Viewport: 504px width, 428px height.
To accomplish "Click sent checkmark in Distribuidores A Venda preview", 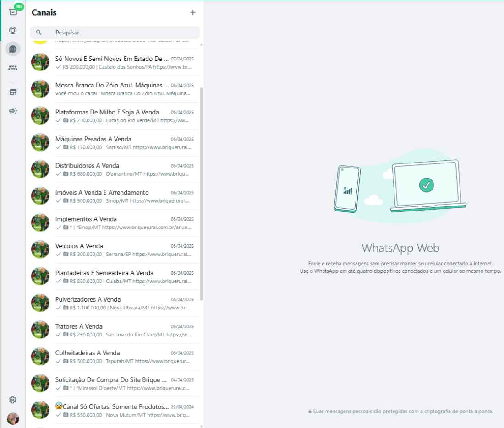I will click(58, 173).
